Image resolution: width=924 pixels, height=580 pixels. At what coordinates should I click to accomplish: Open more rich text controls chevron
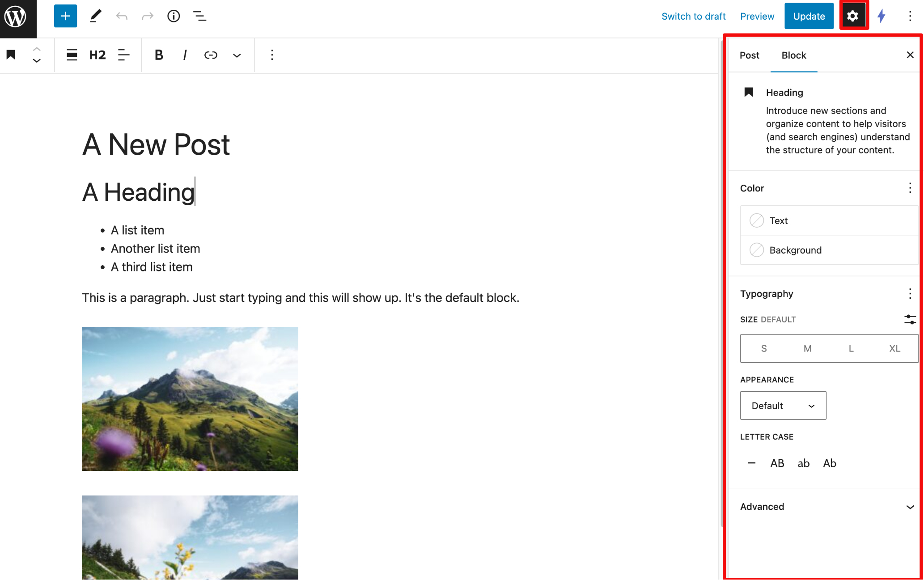click(237, 55)
